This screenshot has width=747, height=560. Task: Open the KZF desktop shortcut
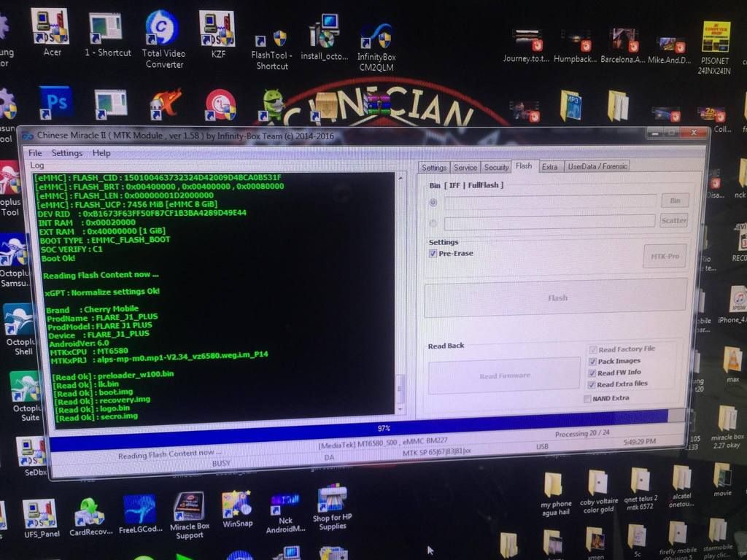click(x=217, y=29)
